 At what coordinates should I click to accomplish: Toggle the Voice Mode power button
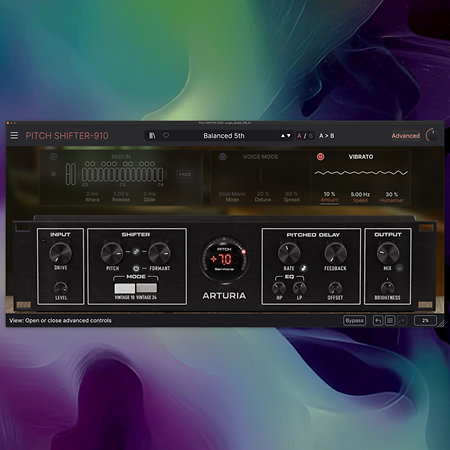click(x=223, y=156)
